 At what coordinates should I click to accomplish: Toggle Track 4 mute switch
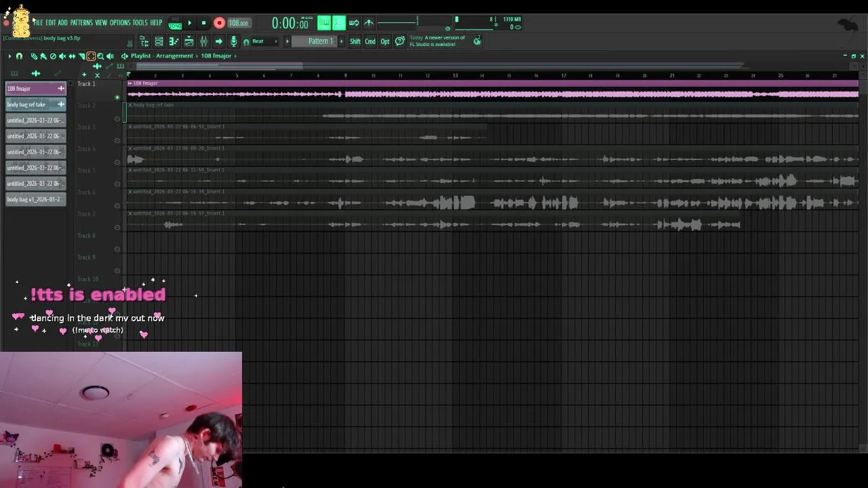[x=117, y=163]
